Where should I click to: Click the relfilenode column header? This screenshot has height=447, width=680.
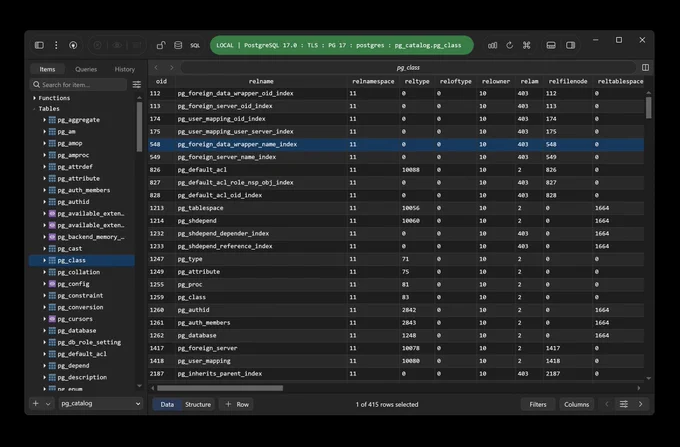pos(568,81)
